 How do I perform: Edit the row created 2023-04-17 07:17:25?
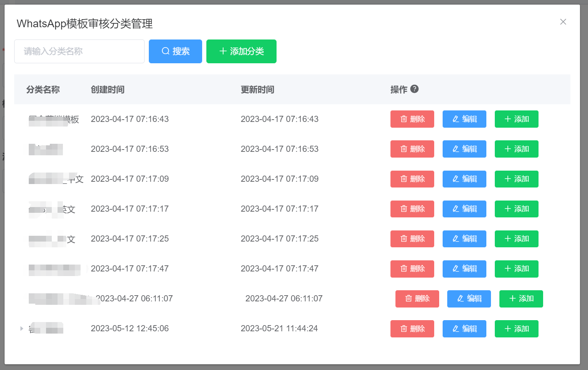(464, 239)
